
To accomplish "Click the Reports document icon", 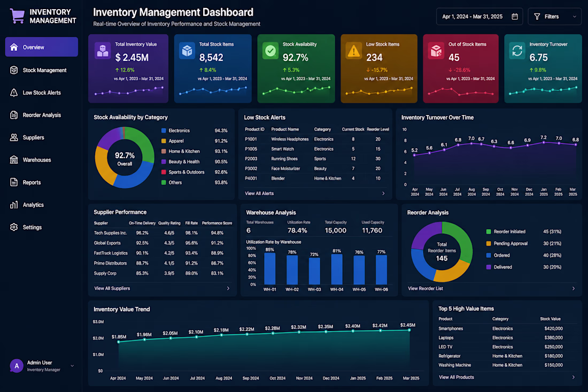I will click(x=14, y=182).
